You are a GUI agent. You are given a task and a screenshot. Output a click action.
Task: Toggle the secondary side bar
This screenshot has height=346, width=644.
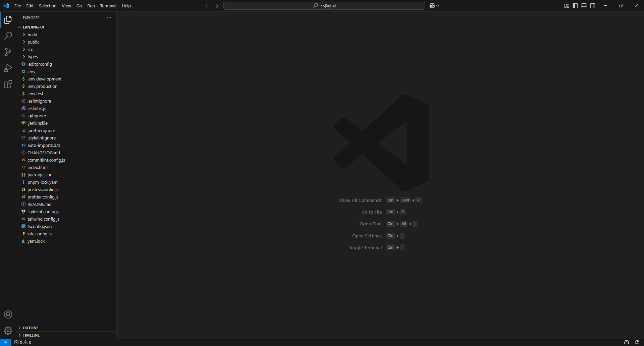tap(593, 6)
